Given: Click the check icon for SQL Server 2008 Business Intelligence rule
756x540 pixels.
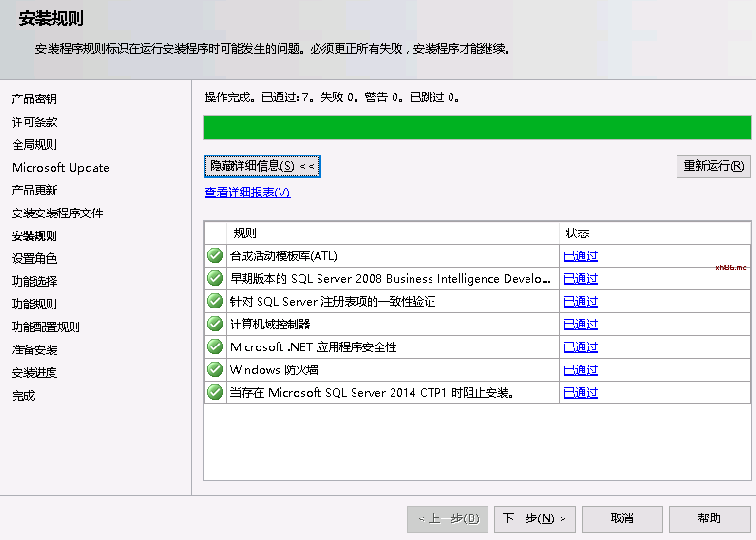Looking at the screenshot, I should click(x=215, y=279).
